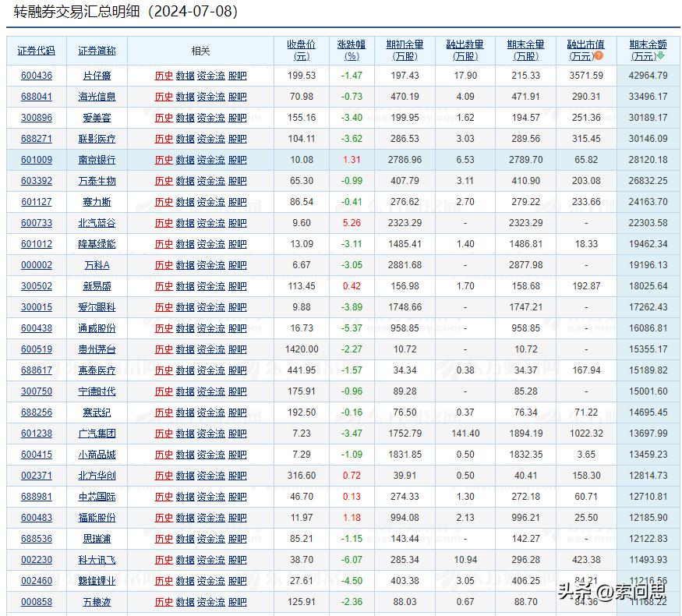This screenshot has width=682, height=616.
Task: Open 股吧 link for 北汽蓝谷
Action: (x=237, y=223)
